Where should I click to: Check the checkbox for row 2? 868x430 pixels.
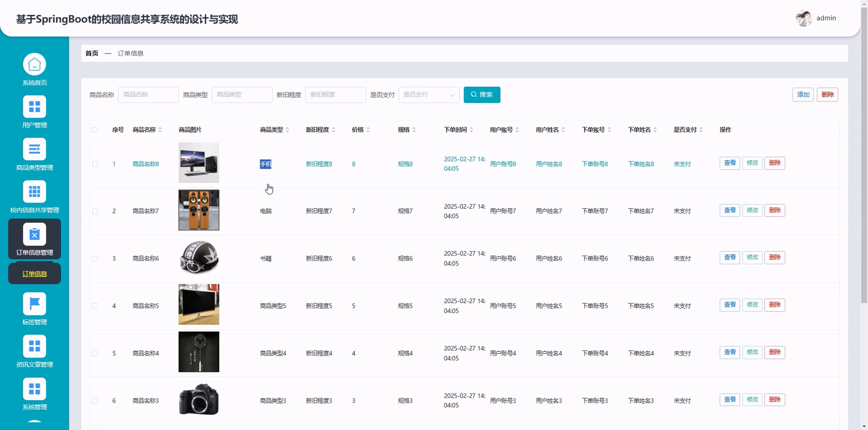[95, 211]
